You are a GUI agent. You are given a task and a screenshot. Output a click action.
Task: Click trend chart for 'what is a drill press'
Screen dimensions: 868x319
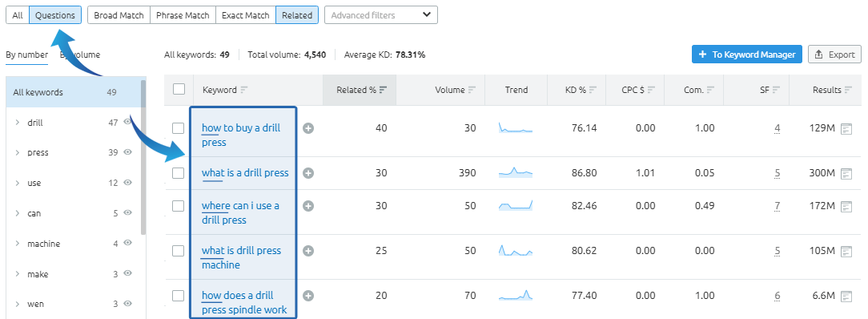516,172
